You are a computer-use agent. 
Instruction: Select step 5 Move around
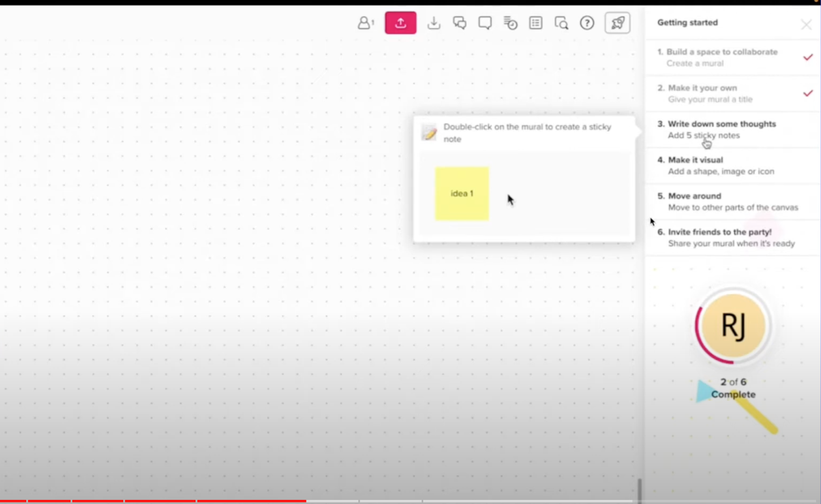[x=732, y=201]
